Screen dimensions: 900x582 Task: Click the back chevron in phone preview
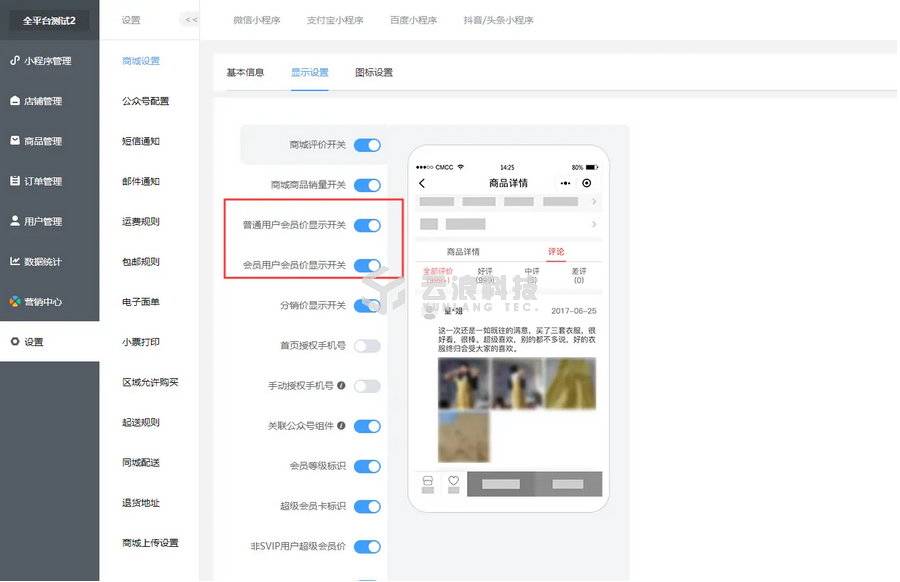(422, 183)
